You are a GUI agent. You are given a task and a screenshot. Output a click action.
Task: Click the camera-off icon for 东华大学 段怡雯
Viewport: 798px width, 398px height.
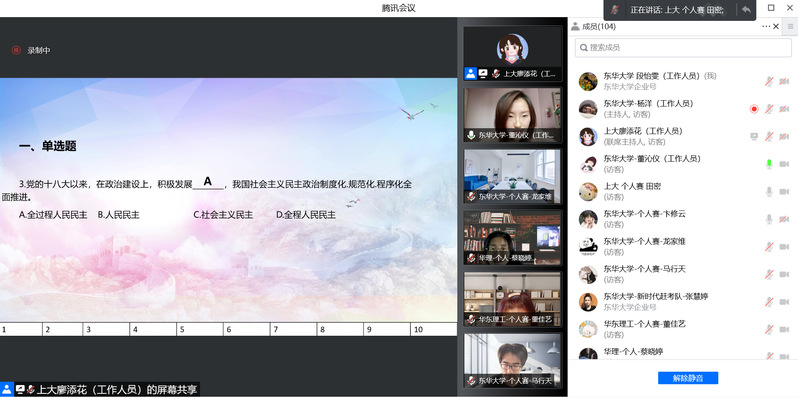(784, 81)
